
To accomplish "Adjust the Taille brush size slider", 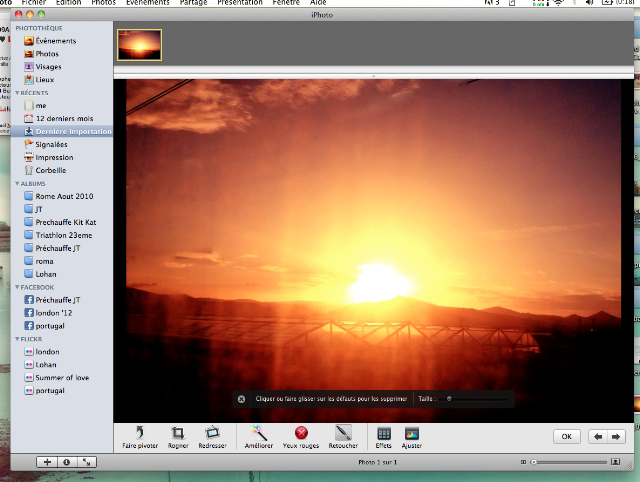I will click(x=473, y=399).
